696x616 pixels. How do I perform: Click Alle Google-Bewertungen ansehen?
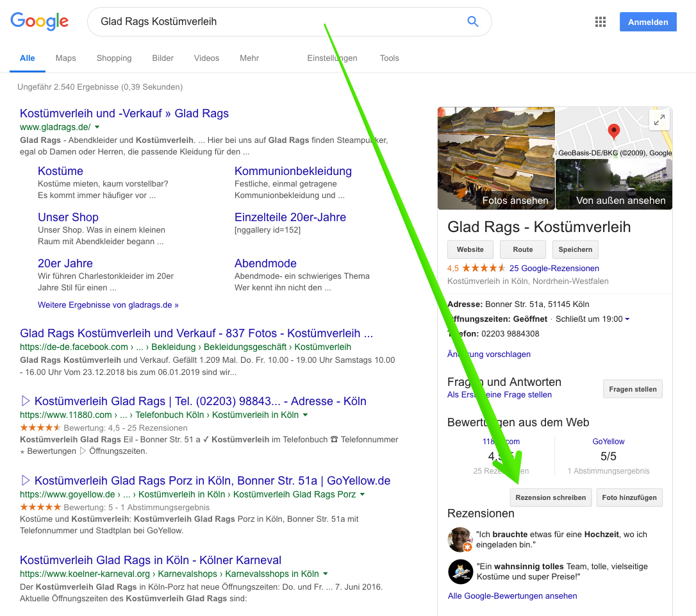tap(512, 596)
